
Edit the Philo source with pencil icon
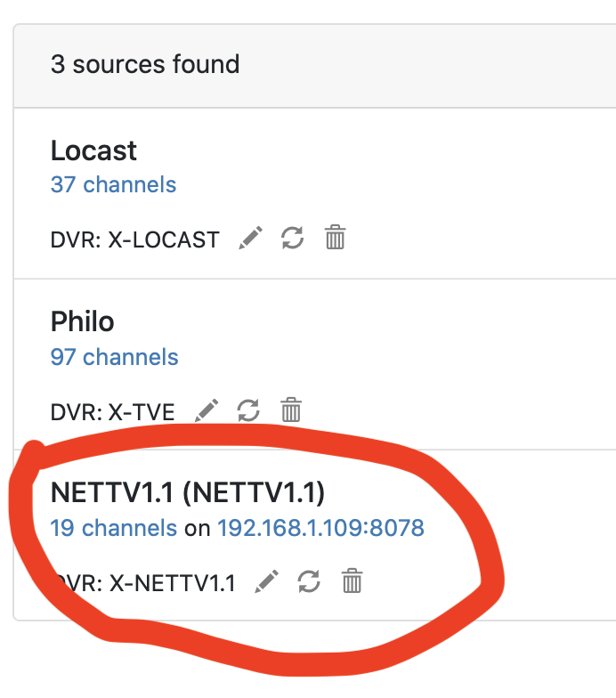click(207, 410)
